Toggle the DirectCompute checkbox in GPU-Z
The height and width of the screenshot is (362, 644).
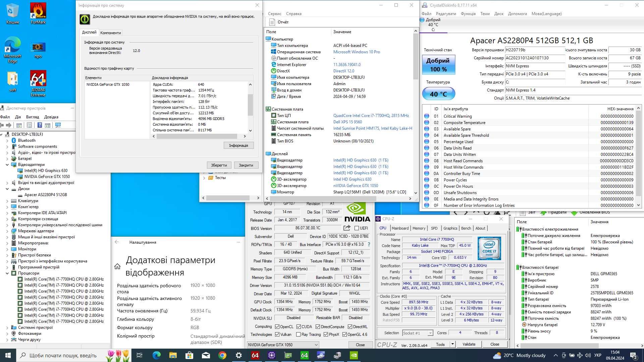point(318,326)
